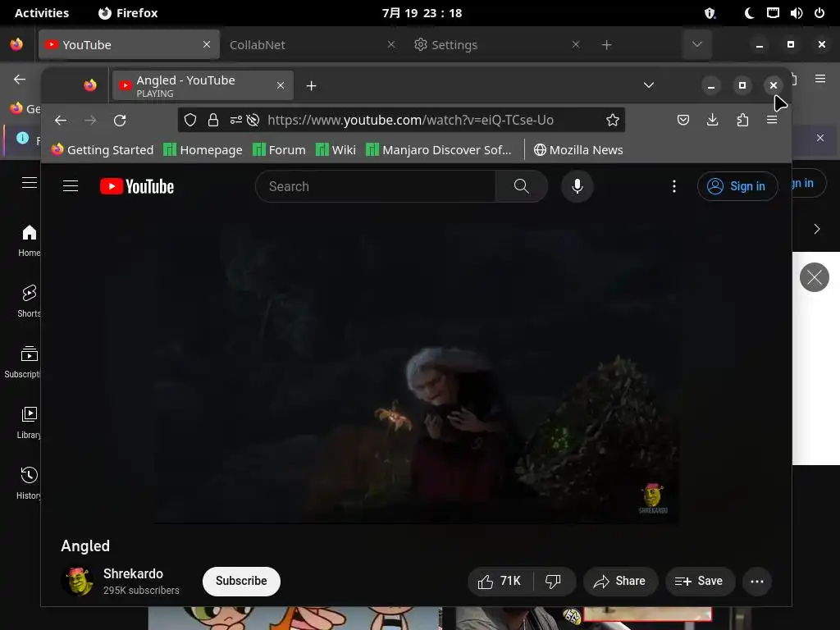Switch to the YouTube tab in background window
The height and width of the screenshot is (630, 840).
tap(129, 44)
